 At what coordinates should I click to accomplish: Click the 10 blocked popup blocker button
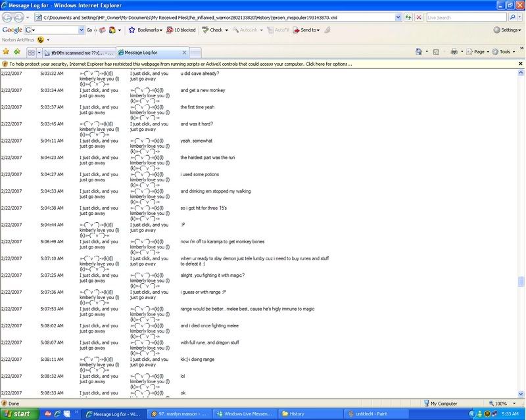coord(181,30)
